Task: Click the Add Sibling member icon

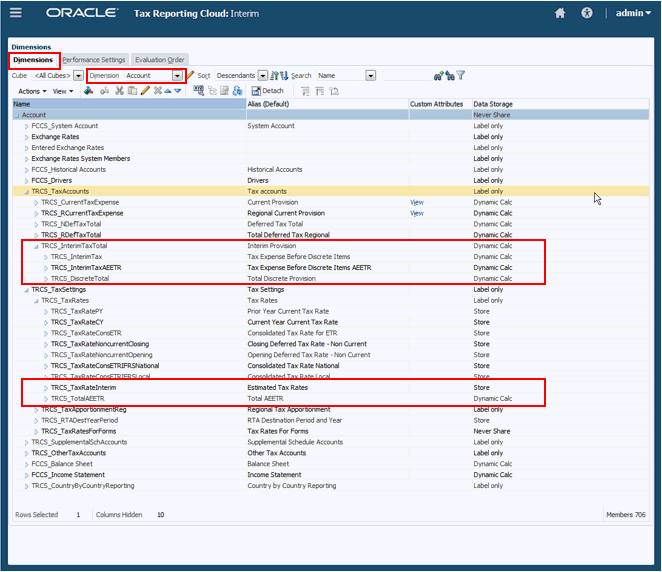Action: click(x=105, y=90)
